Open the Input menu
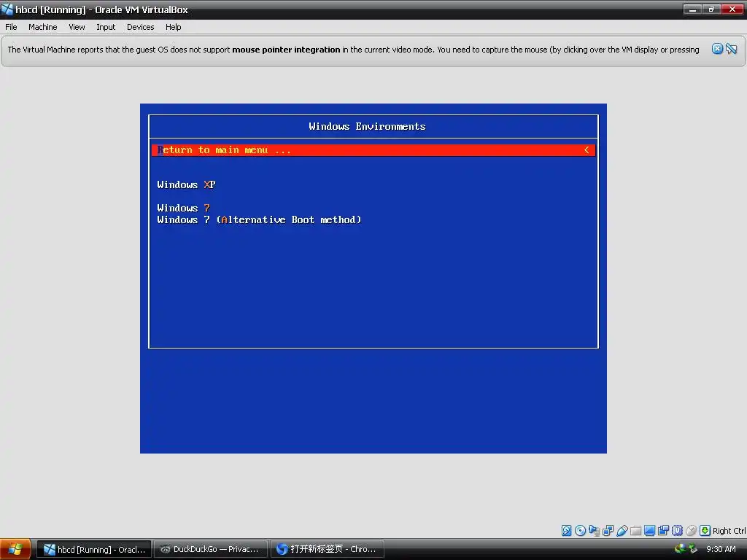 (x=106, y=27)
